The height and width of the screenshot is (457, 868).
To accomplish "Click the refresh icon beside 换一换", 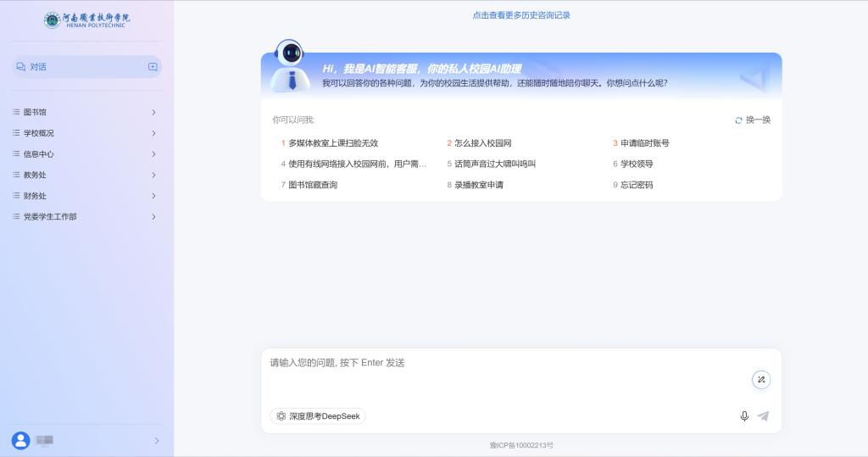I will 738,120.
